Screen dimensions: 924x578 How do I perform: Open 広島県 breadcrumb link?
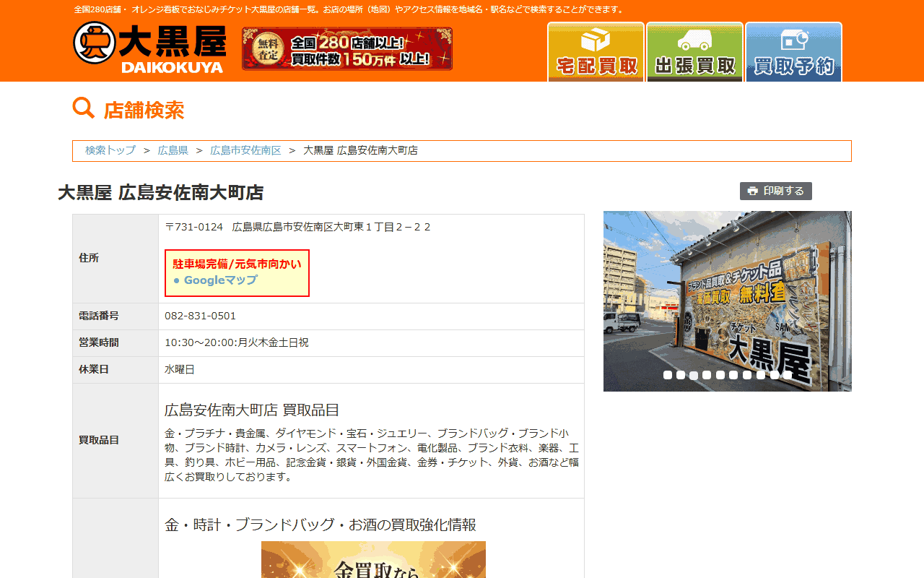click(x=173, y=150)
